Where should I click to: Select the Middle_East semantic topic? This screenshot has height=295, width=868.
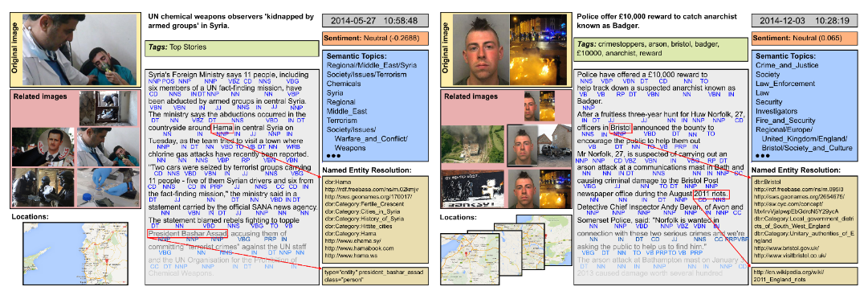[x=347, y=111]
